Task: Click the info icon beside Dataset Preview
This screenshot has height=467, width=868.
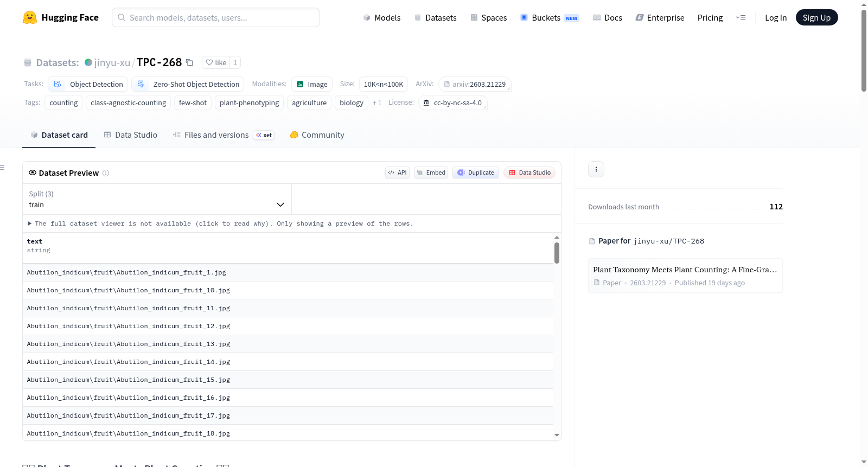Action: tap(106, 173)
